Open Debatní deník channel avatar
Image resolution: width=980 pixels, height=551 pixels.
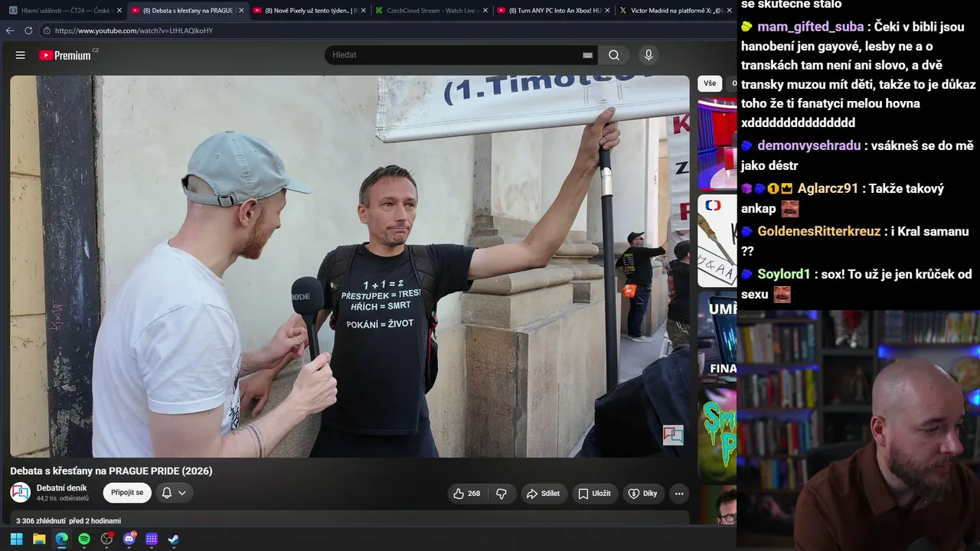click(21, 493)
